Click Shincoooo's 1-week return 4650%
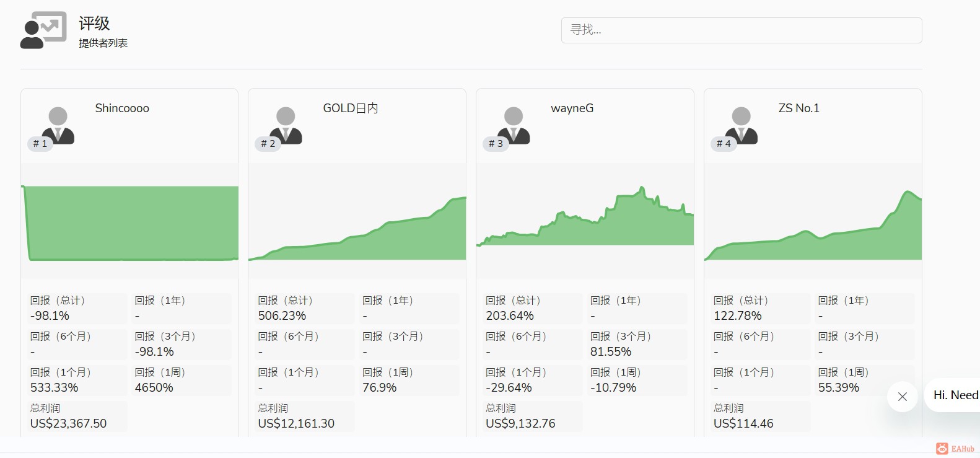 [x=154, y=388]
